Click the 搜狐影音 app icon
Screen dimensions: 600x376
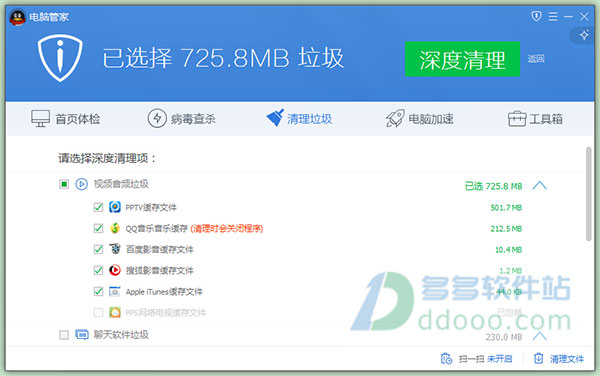pos(115,270)
